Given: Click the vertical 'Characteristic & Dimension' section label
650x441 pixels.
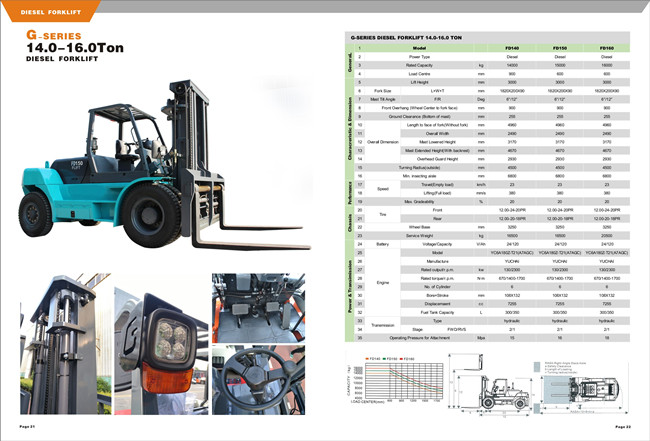Looking at the screenshot, I should pos(349,129).
